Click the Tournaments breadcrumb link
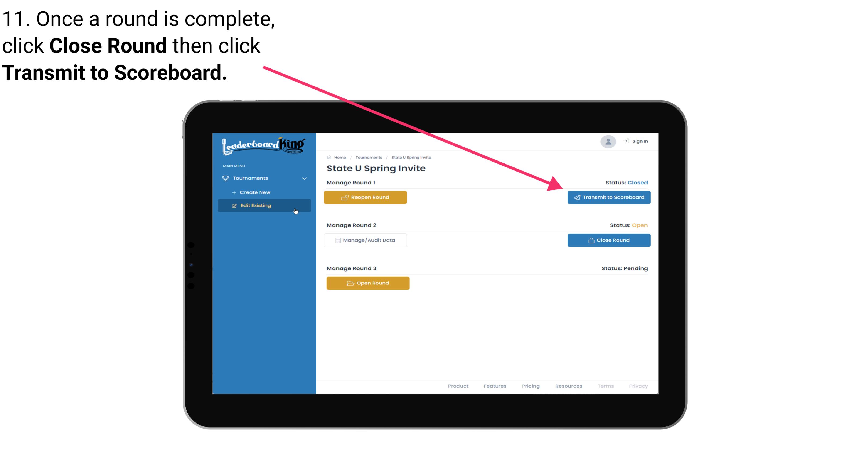Image resolution: width=868 pixels, height=467 pixels. coord(369,157)
